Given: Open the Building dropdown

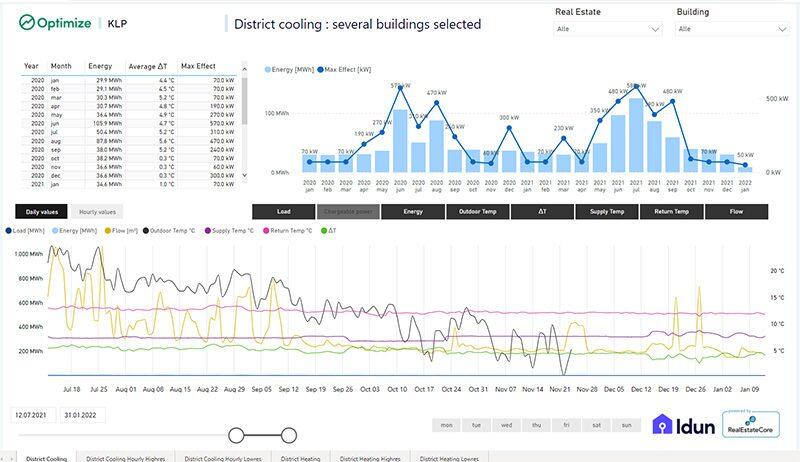Looking at the screenshot, I should 732,29.
